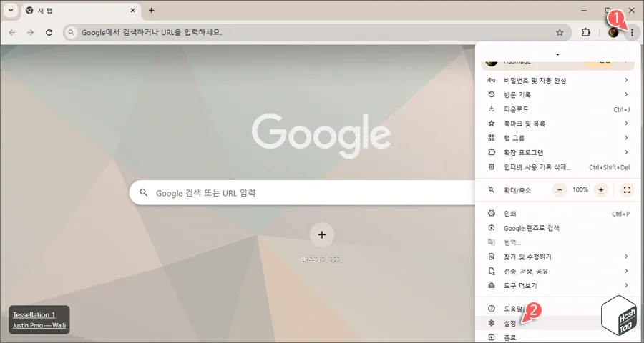
Task: Click the download arrow icon in menu
Action: tap(491, 109)
